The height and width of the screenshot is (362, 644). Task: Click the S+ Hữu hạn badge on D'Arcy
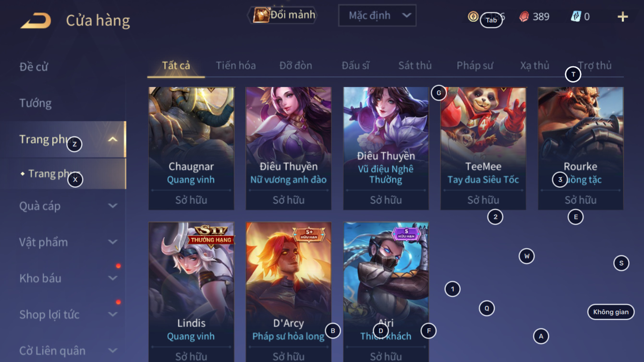click(309, 234)
